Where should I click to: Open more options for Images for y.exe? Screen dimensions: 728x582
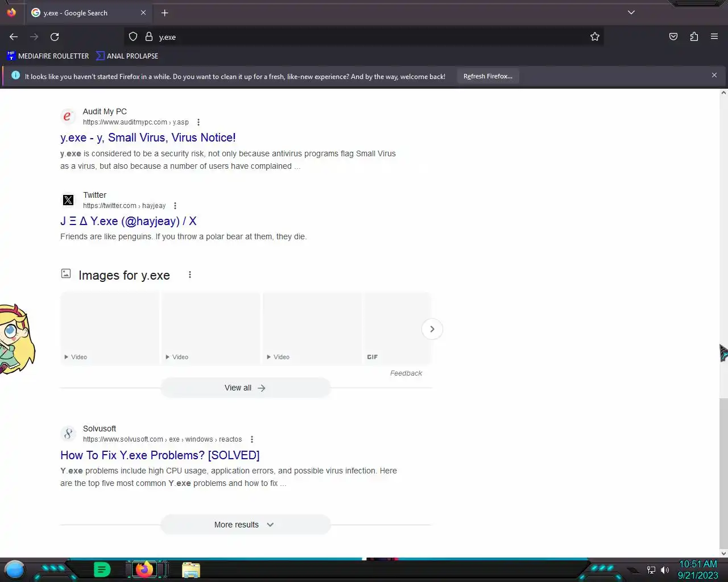tap(190, 275)
